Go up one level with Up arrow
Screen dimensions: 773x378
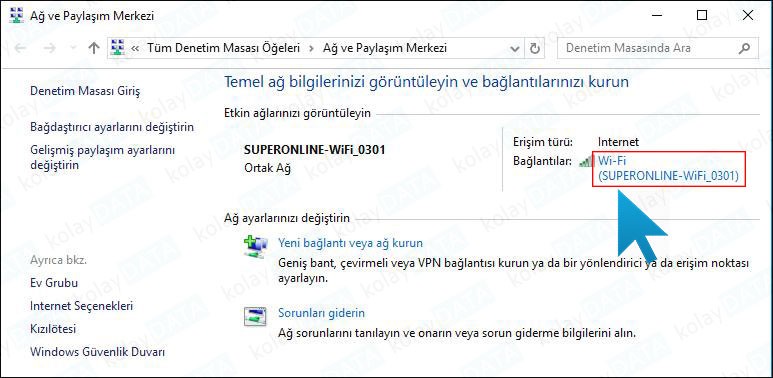point(93,48)
